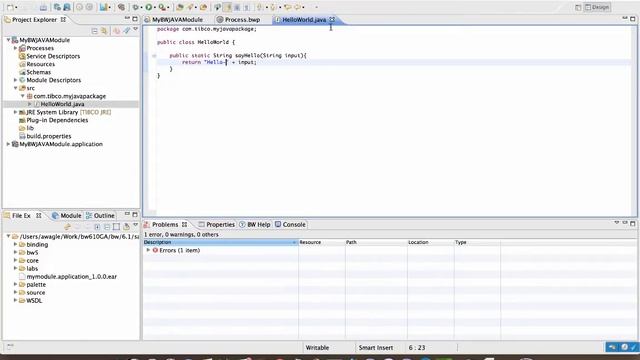Click the Run external tools icon
The height and width of the screenshot is (360, 640).
162,7
